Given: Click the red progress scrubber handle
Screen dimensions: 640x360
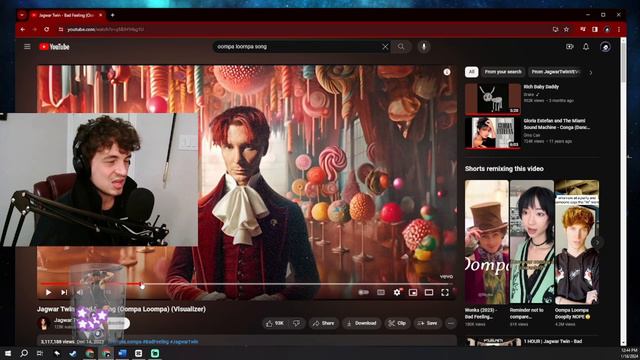Looking at the screenshot, I should coord(142,285).
